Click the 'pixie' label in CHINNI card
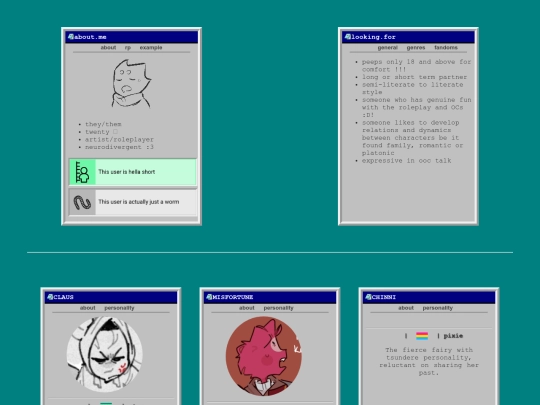Viewport: 540px width, 405px height. tap(453, 336)
